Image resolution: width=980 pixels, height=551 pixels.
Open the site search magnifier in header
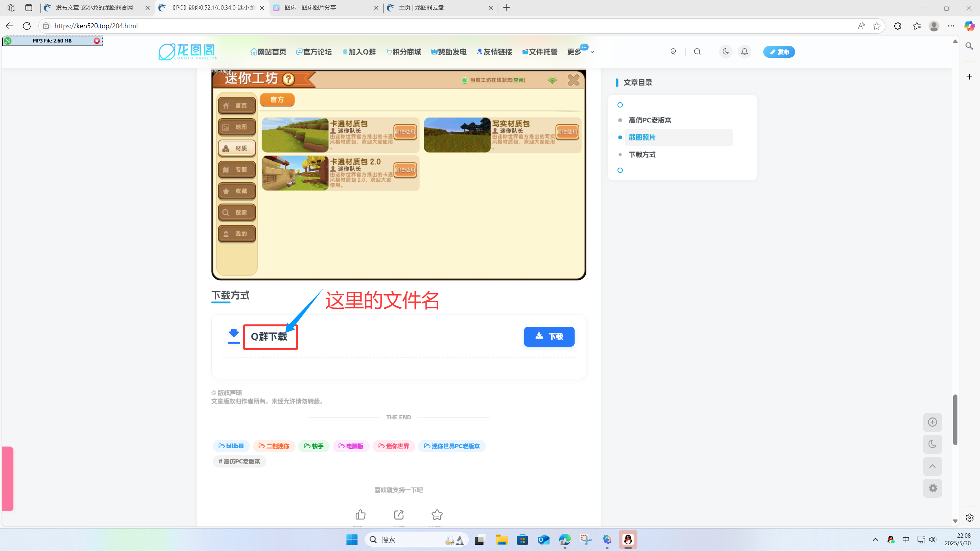697,52
